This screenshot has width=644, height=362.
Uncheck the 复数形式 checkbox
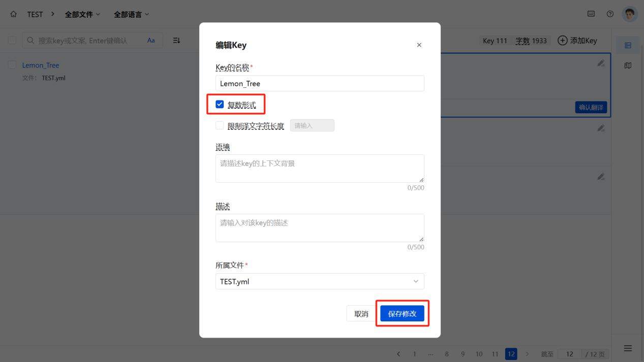tap(220, 105)
